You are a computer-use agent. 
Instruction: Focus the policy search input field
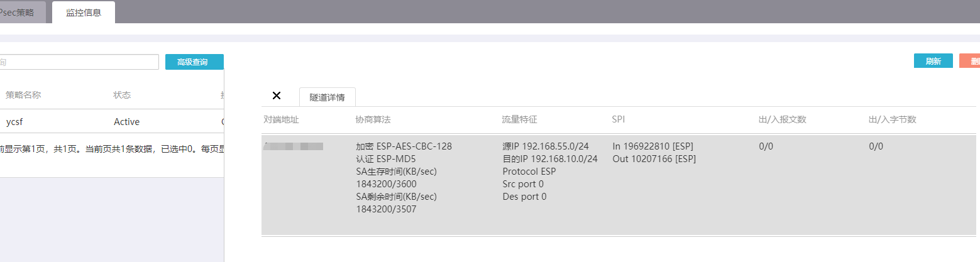(x=79, y=62)
